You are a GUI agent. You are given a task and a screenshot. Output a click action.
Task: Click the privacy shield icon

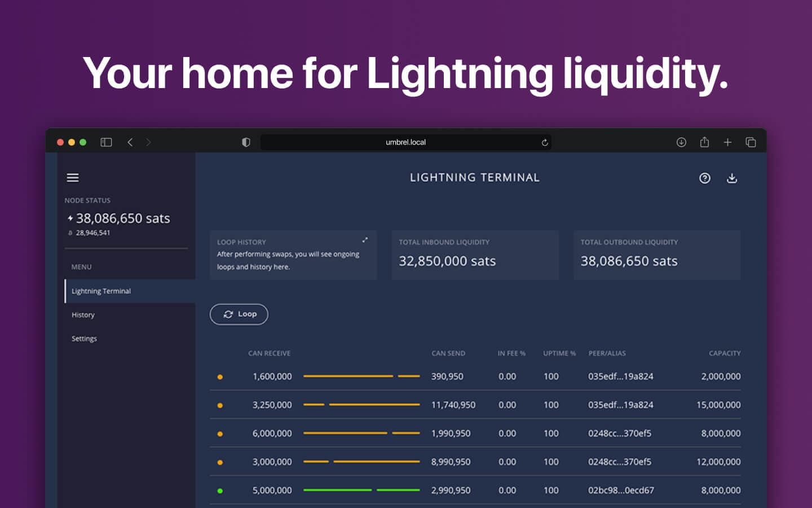tap(246, 142)
